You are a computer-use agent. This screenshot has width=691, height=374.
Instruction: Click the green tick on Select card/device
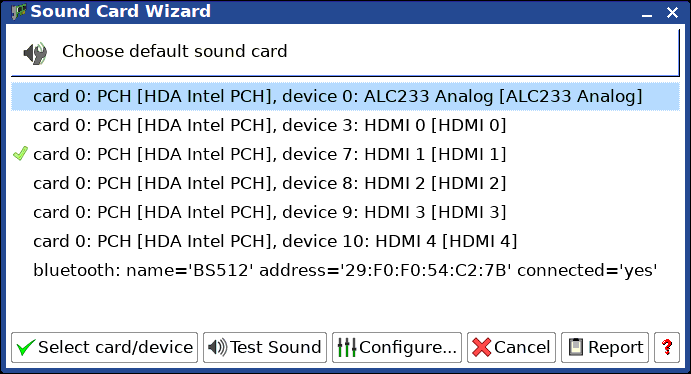pyautogui.click(x=25, y=348)
